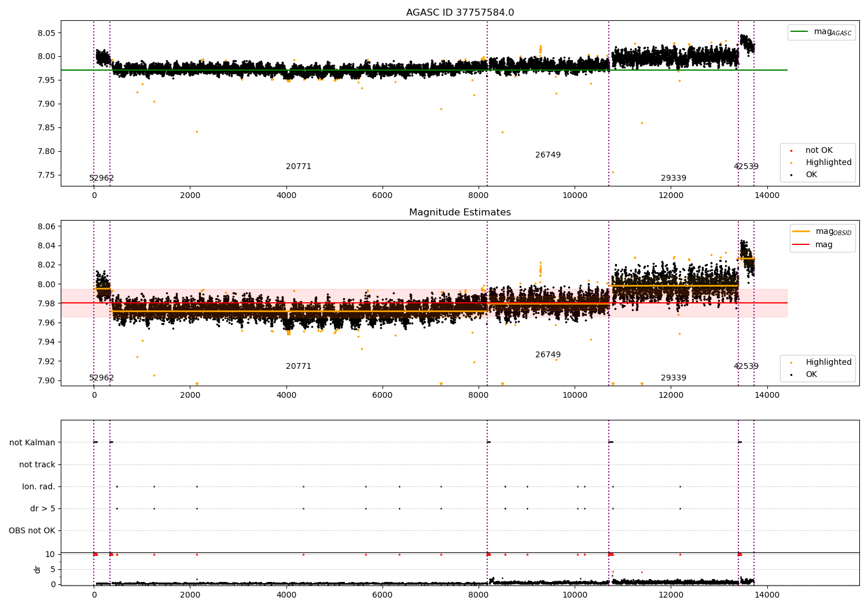The height and width of the screenshot is (608, 868).
Task: Click the 7.98 y-tick in Magnitude Estimates plot
Action: (x=47, y=303)
